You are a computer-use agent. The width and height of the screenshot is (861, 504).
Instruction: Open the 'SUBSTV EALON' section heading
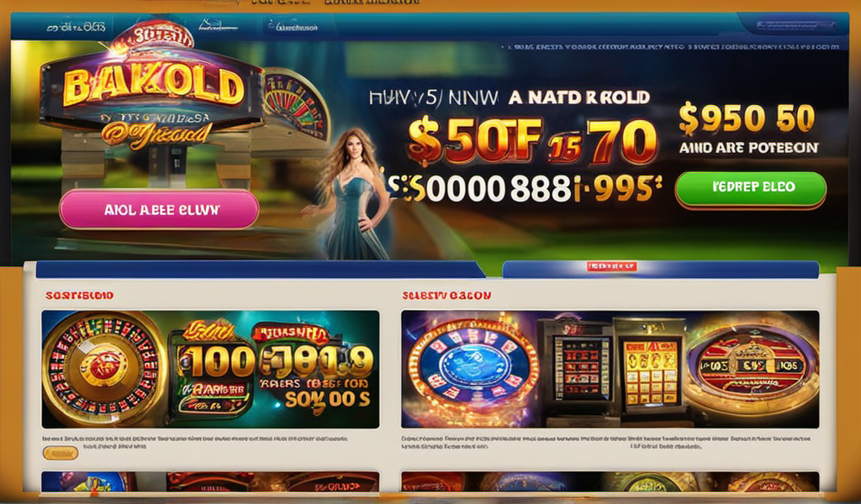click(446, 296)
